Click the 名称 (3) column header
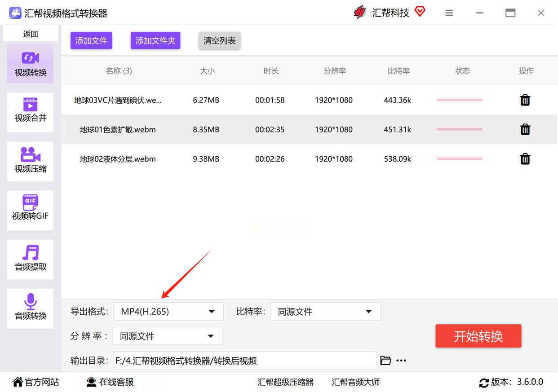This screenshot has width=558, height=392. pos(119,71)
